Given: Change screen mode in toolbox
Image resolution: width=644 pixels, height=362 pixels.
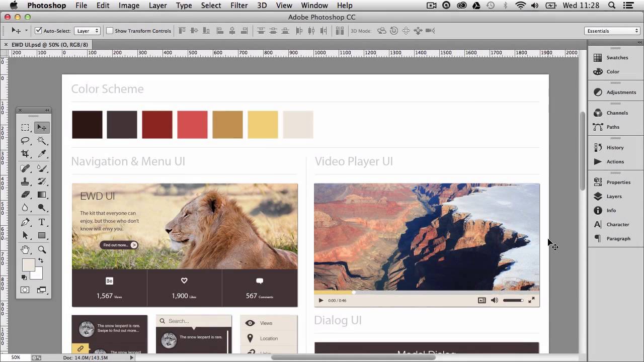Looking at the screenshot, I should (x=42, y=290).
